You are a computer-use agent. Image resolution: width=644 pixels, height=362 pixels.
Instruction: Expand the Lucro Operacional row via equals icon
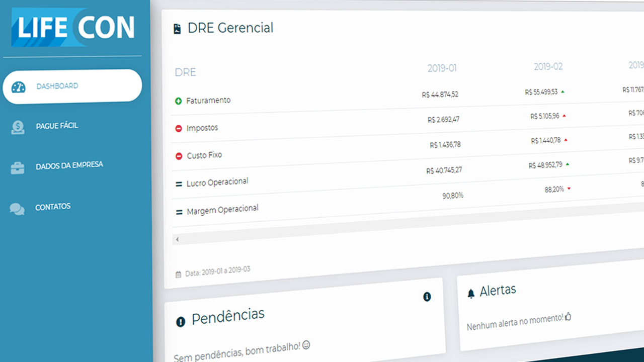click(179, 183)
